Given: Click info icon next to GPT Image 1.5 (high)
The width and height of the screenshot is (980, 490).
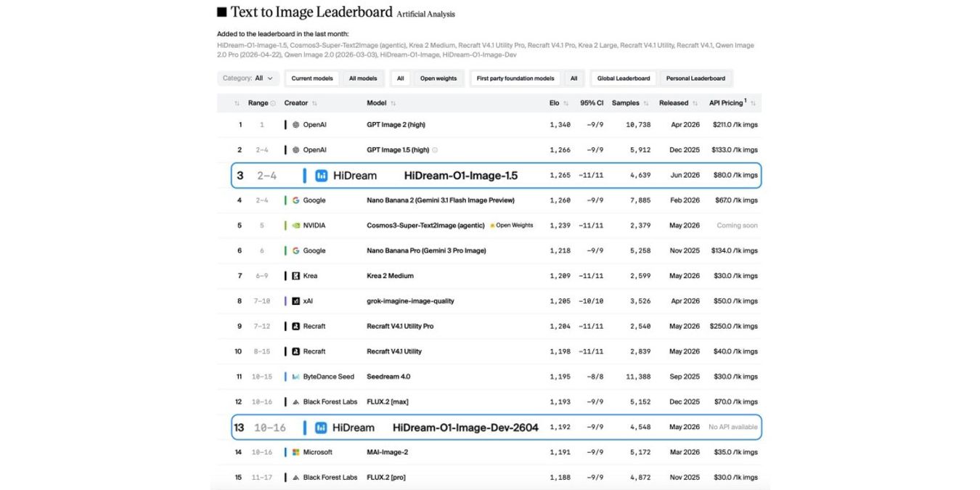Looking at the screenshot, I should click(x=435, y=150).
